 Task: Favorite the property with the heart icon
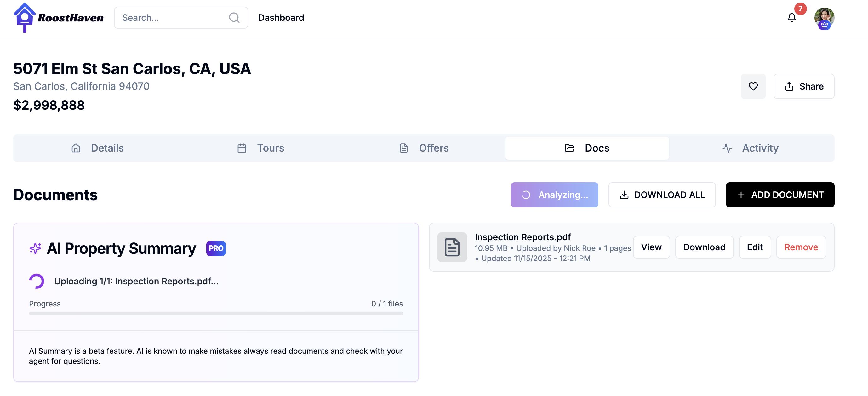753,86
